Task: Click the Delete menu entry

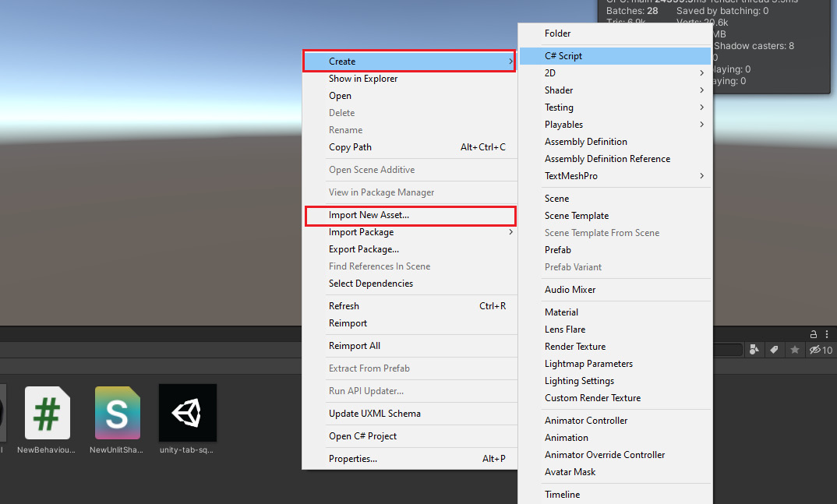Action: click(x=409, y=112)
